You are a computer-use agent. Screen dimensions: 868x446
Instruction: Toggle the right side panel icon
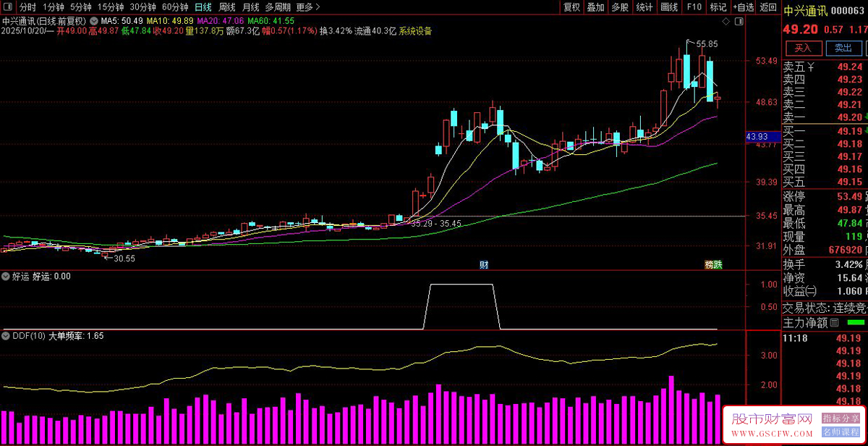pyautogui.click(x=741, y=21)
